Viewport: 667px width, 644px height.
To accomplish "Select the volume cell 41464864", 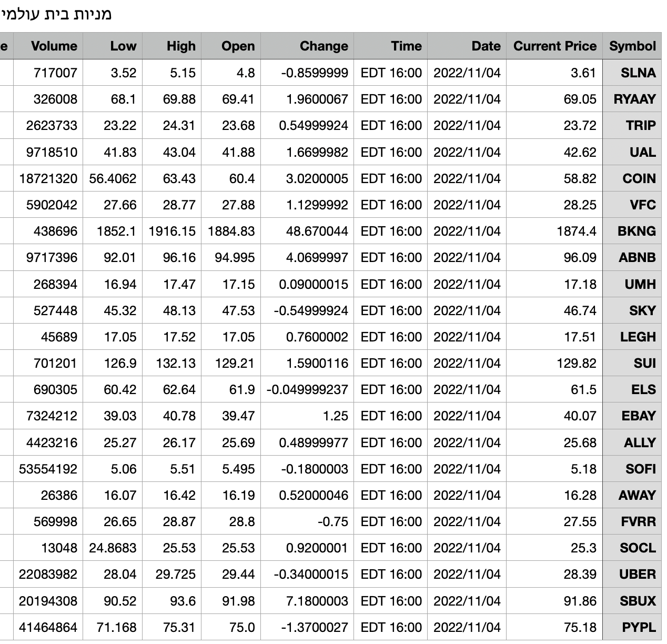I will [x=48, y=627].
